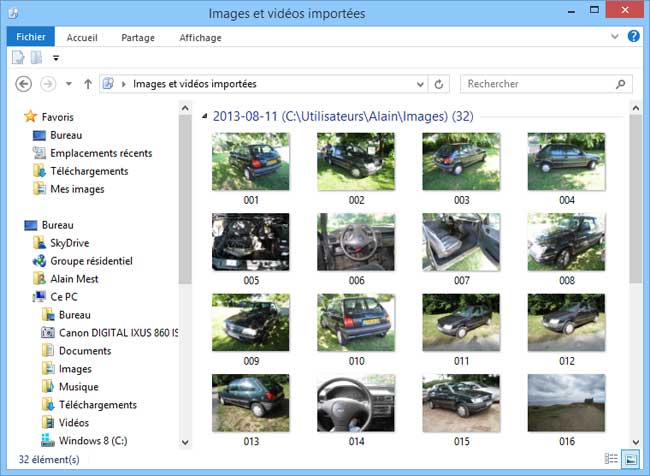
Task: Click the breadcrumb arrow before Images et vidéos importées
Action: coord(124,84)
